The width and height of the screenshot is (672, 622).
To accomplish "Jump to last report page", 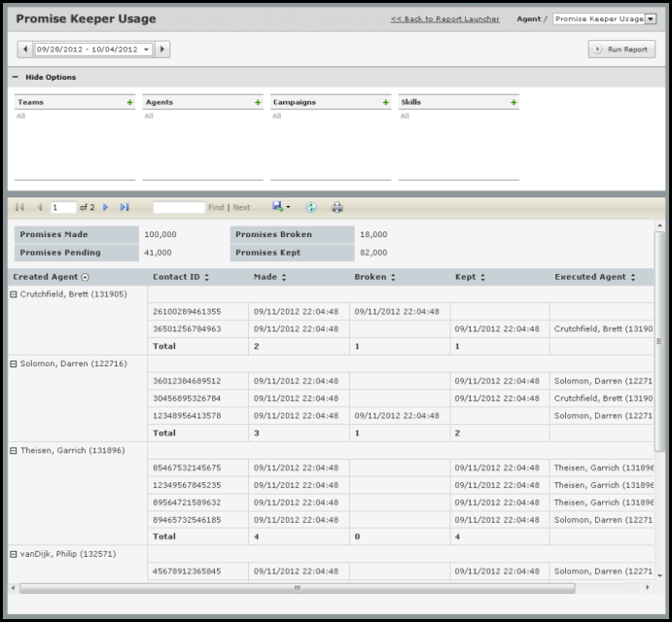I will (124, 207).
